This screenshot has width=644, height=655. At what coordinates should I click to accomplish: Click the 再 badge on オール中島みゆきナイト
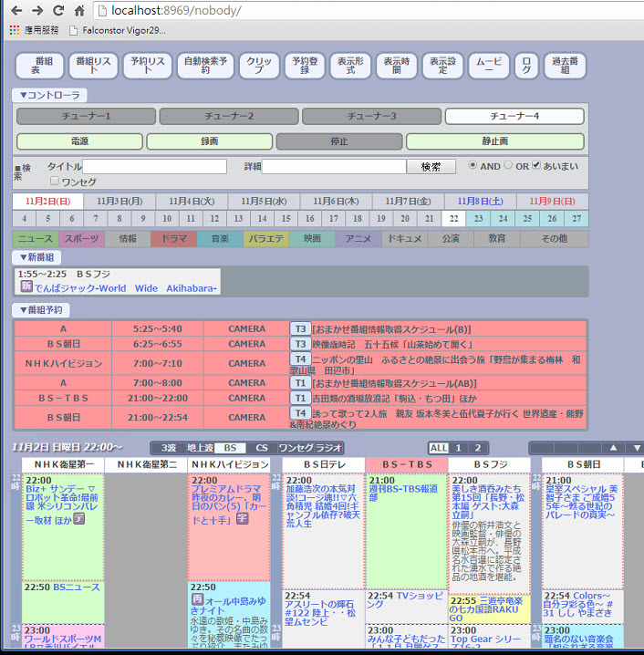197,599
